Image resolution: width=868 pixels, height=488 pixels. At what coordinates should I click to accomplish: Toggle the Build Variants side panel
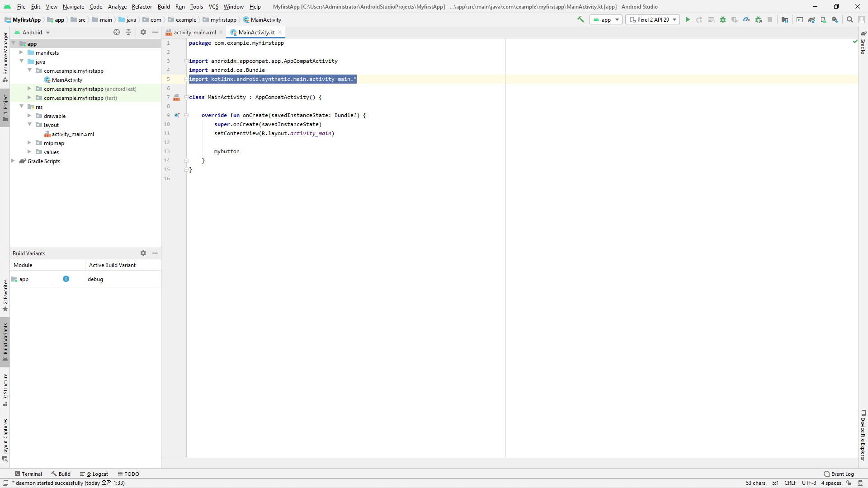click(x=5, y=342)
